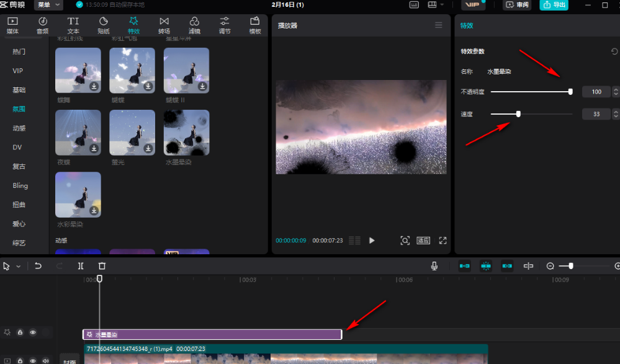Mute the main video track audio
Image resolution: width=620 pixels, height=364 pixels.
45,360
